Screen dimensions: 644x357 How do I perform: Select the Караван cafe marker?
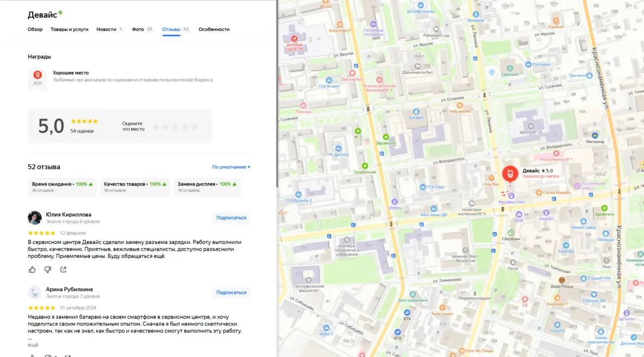click(556, 21)
